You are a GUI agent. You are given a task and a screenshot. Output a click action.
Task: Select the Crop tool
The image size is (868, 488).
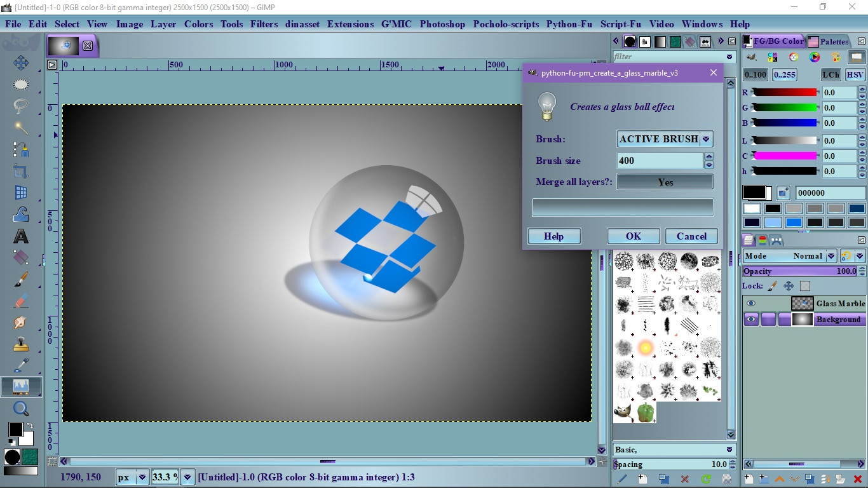click(21, 171)
